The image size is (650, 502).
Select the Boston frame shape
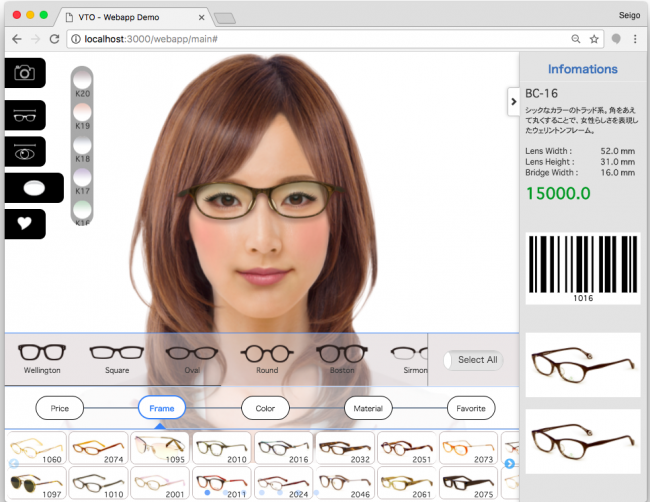[342, 357]
